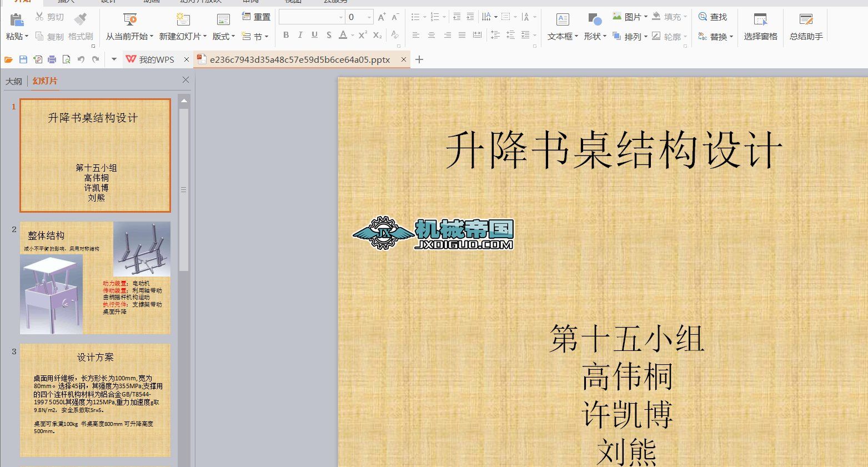Open the font size dropdown

click(369, 17)
